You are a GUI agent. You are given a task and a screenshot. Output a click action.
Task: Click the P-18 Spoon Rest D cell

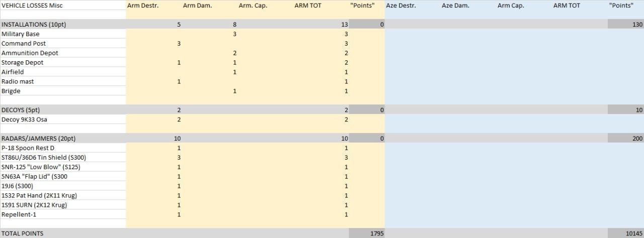pyautogui.click(x=28, y=148)
